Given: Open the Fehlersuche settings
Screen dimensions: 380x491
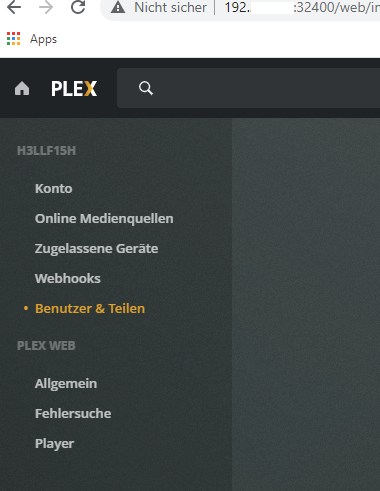Looking at the screenshot, I should [73, 414].
